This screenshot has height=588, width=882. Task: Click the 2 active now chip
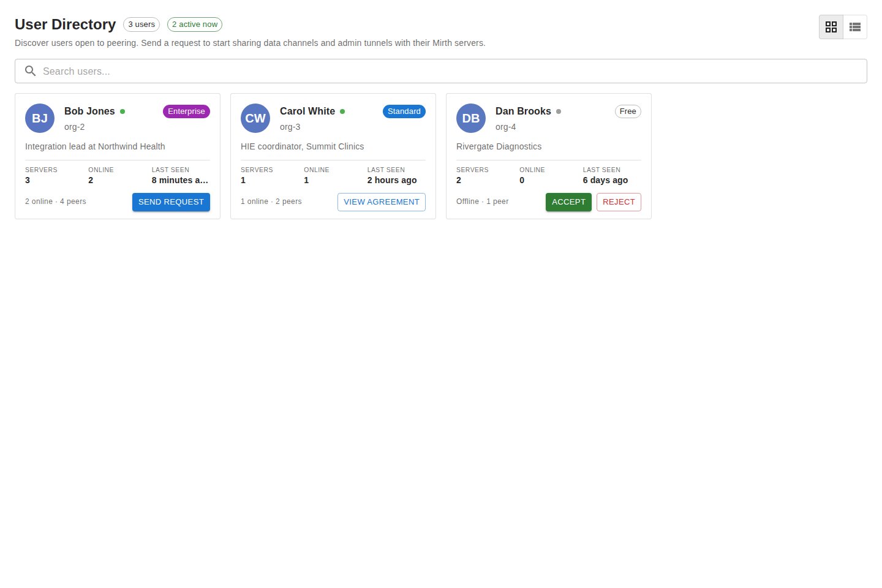coord(195,24)
